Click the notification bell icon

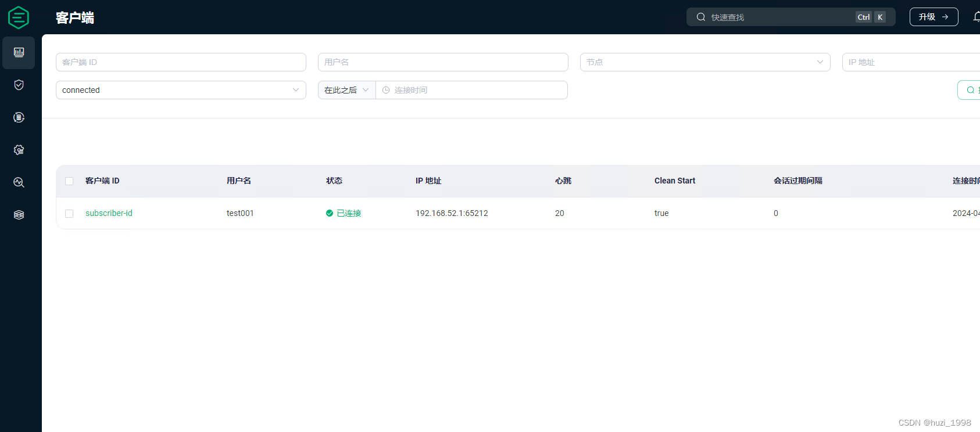point(977,17)
